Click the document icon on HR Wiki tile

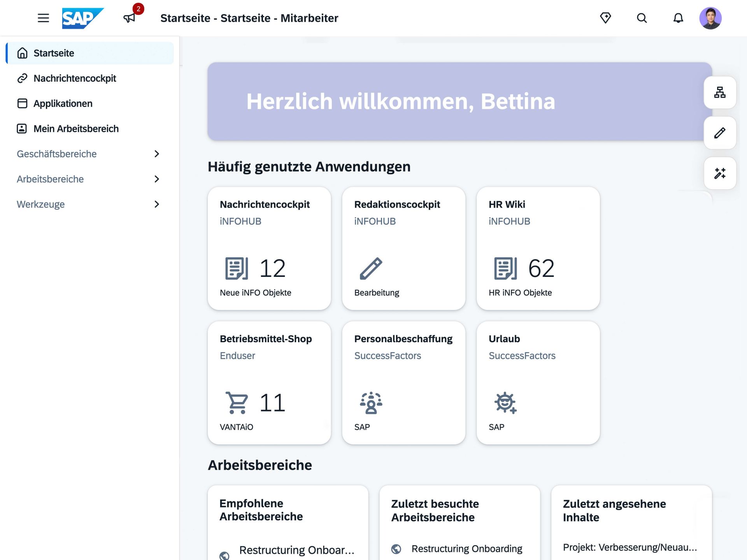[x=505, y=268]
